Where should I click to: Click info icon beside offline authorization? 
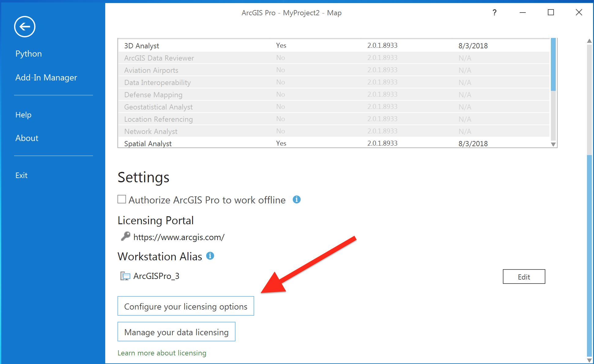tap(296, 199)
